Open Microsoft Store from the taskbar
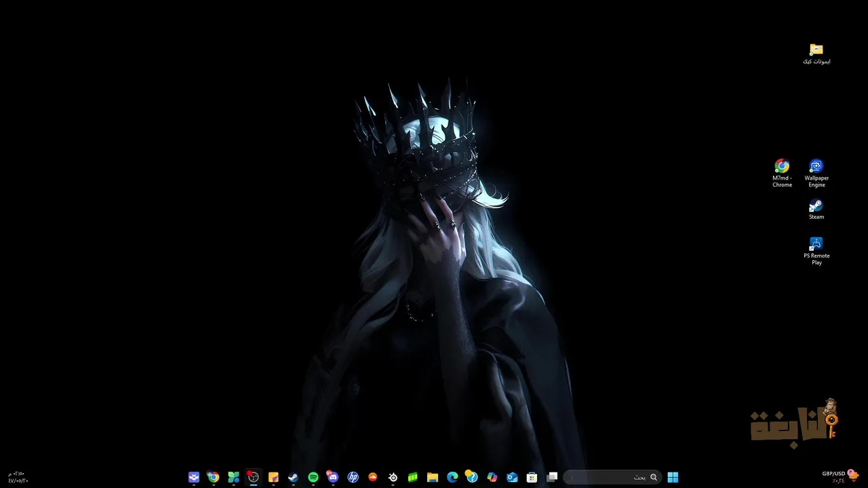Viewport: 868px width, 488px height. click(x=532, y=477)
